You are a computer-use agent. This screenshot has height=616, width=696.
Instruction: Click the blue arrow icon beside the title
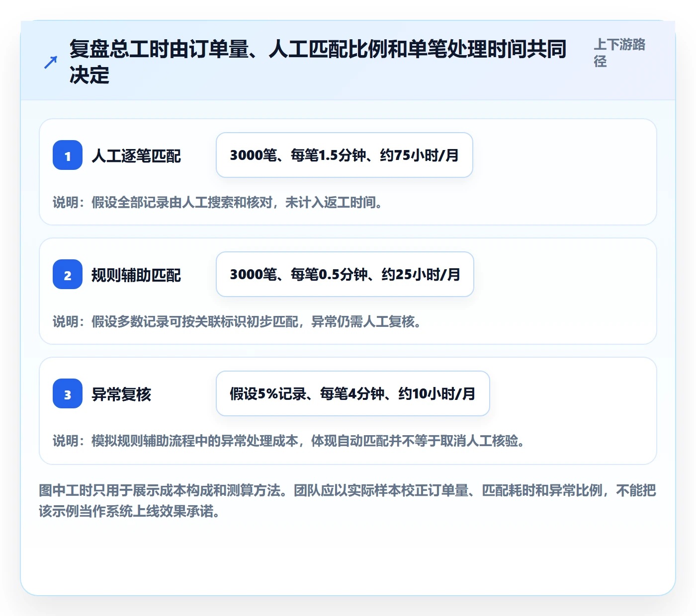(51, 62)
